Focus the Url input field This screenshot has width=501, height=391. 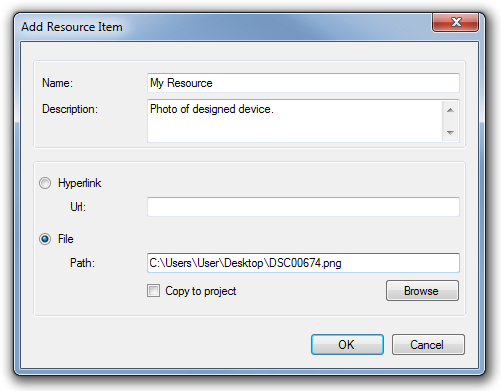(x=303, y=207)
